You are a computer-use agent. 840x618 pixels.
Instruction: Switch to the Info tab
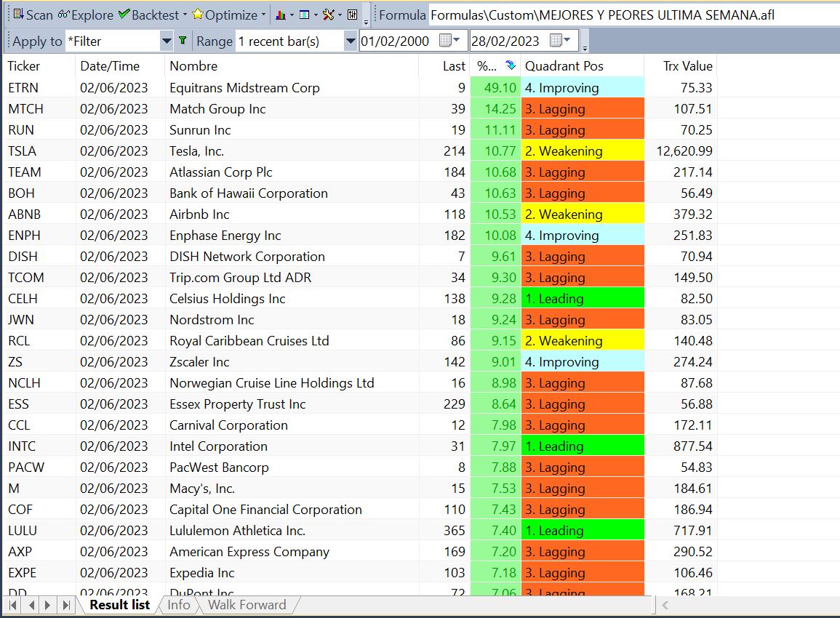(x=179, y=605)
